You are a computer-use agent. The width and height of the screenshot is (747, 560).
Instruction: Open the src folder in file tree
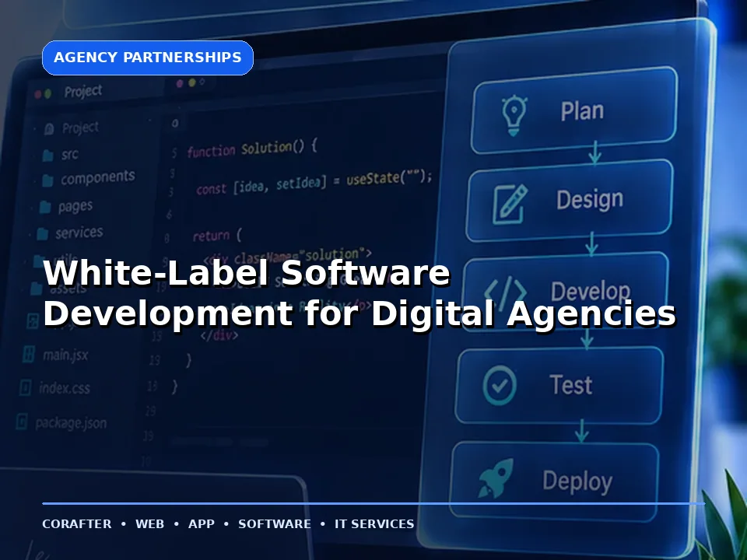click(69, 154)
